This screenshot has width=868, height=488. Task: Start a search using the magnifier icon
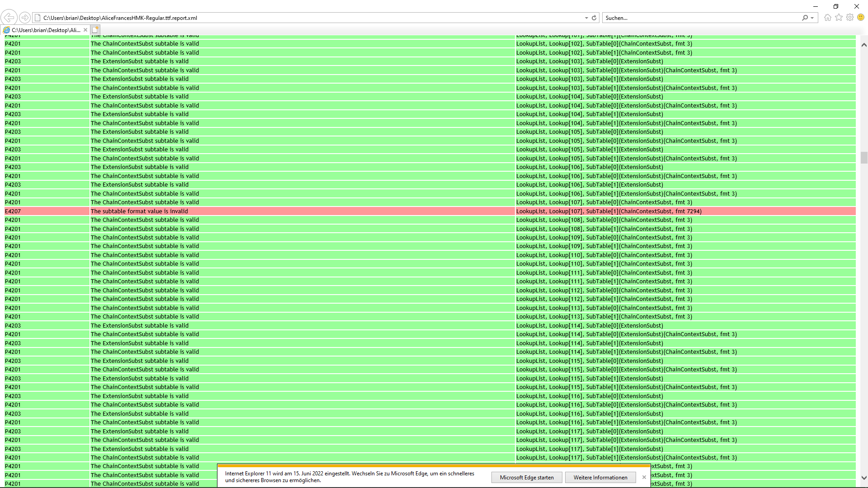pos(805,18)
